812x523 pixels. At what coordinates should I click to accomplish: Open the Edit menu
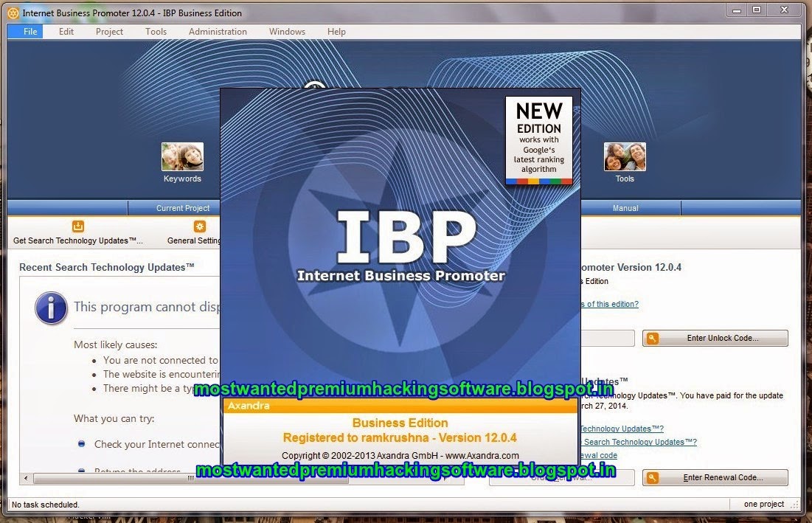tap(66, 32)
